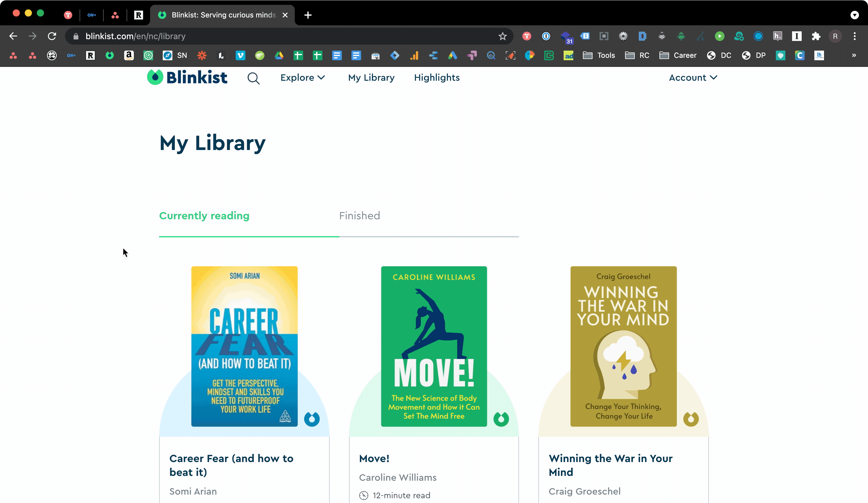Click the Move! title link

pyautogui.click(x=374, y=458)
